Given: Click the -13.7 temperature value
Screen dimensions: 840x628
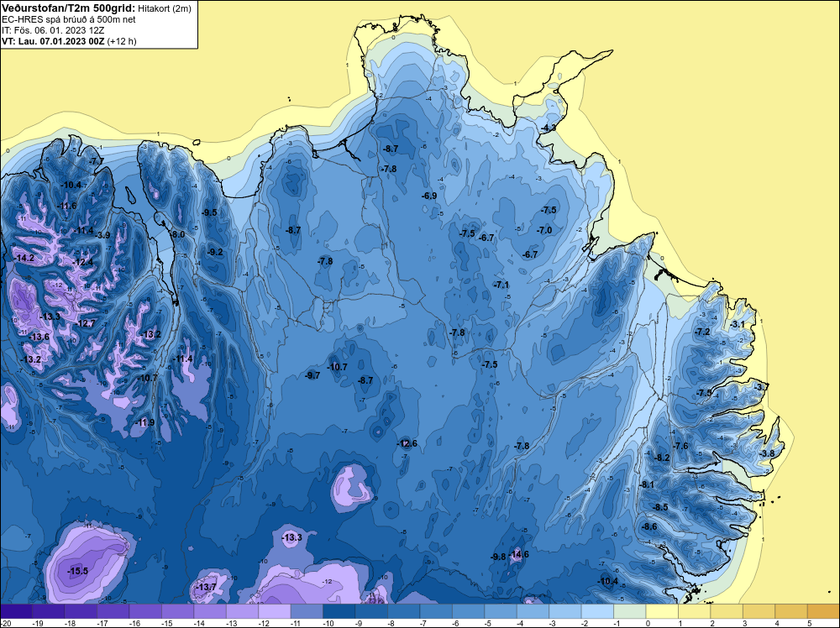Looking at the screenshot, I should (206, 588).
